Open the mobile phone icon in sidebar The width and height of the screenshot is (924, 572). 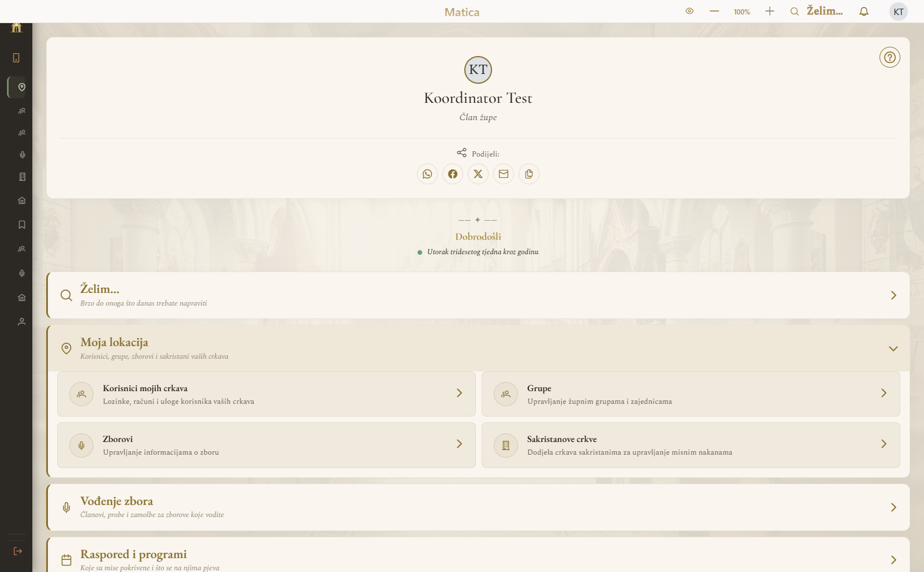pyautogui.click(x=16, y=58)
